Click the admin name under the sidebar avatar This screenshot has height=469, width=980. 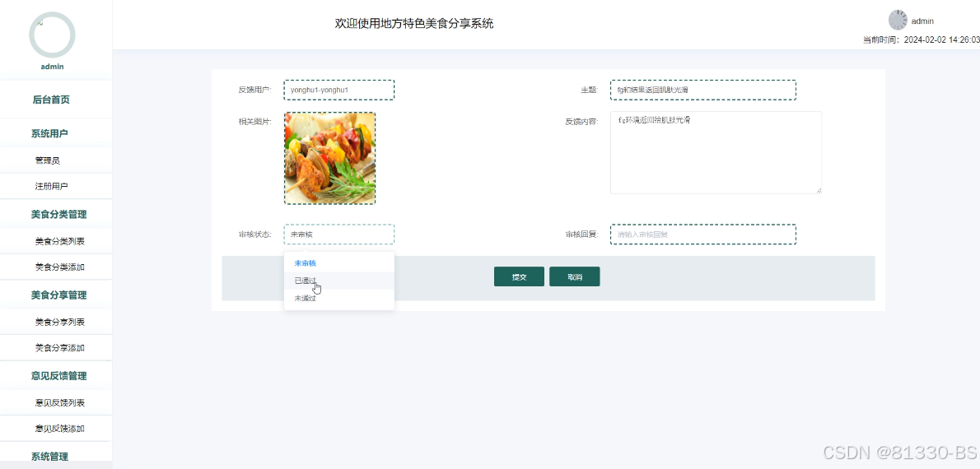[52, 66]
